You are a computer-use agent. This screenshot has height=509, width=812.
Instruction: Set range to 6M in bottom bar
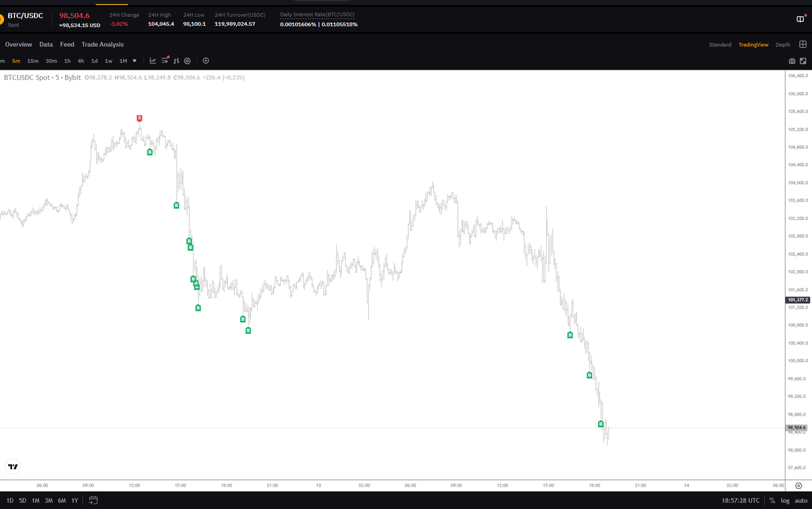pos(62,500)
